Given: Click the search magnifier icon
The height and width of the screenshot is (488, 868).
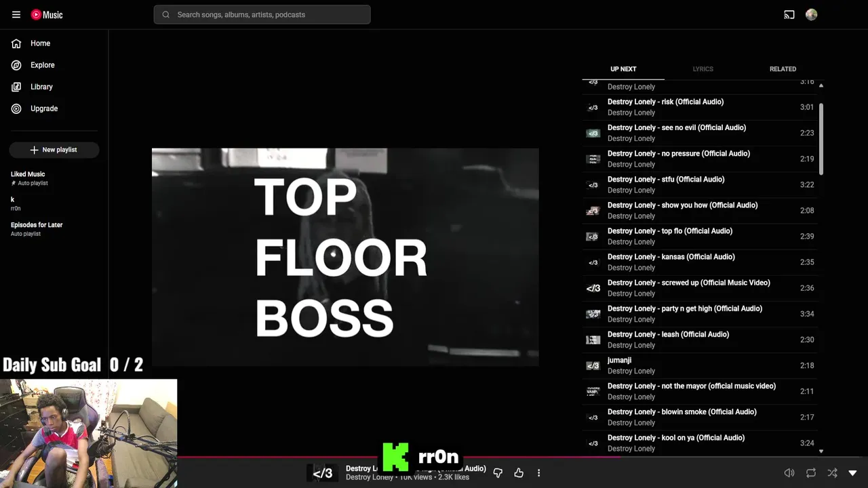Looking at the screenshot, I should tap(166, 14).
